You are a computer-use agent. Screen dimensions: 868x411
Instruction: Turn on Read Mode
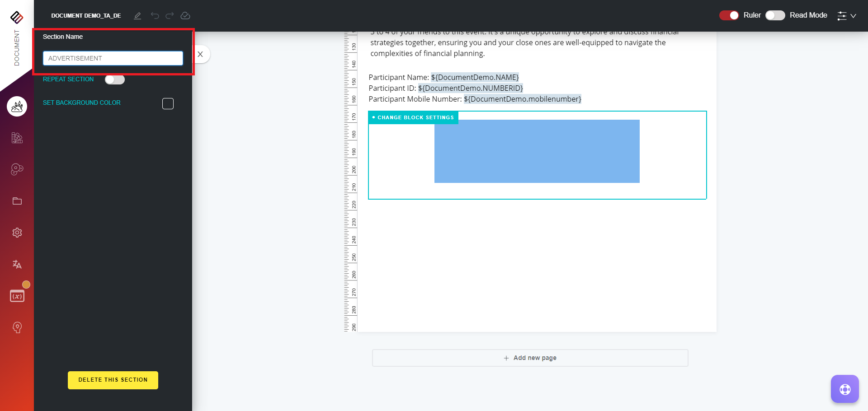click(x=775, y=15)
